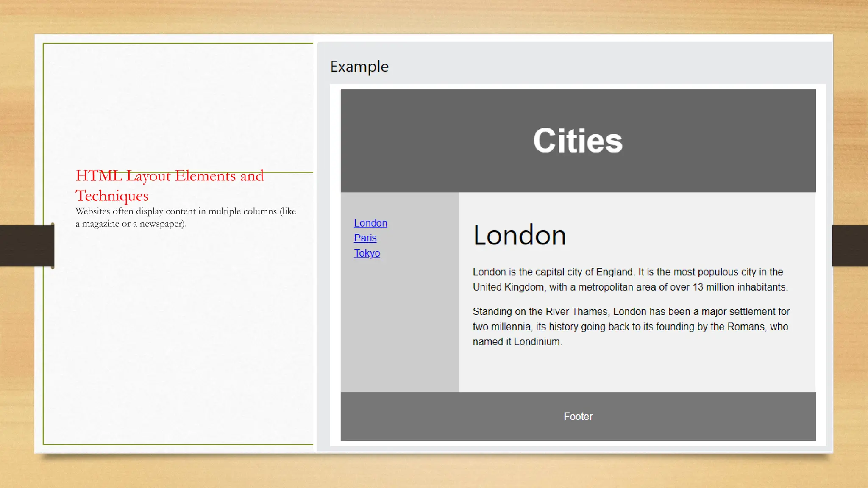Click the paragraph starting 'London is the capital city'
Image resolution: width=868 pixels, height=488 pixels.
pyautogui.click(x=630, y=280)
